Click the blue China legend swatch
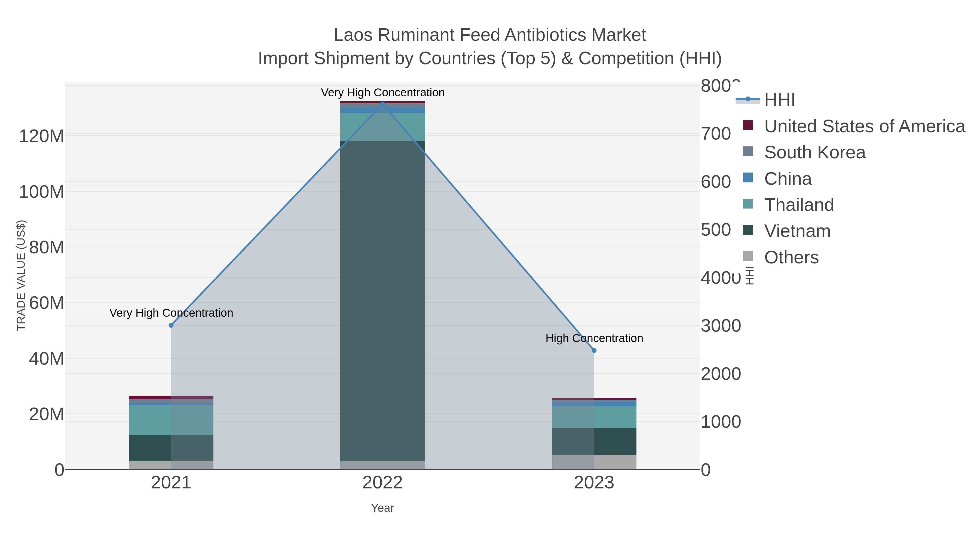 click(748, 178)
